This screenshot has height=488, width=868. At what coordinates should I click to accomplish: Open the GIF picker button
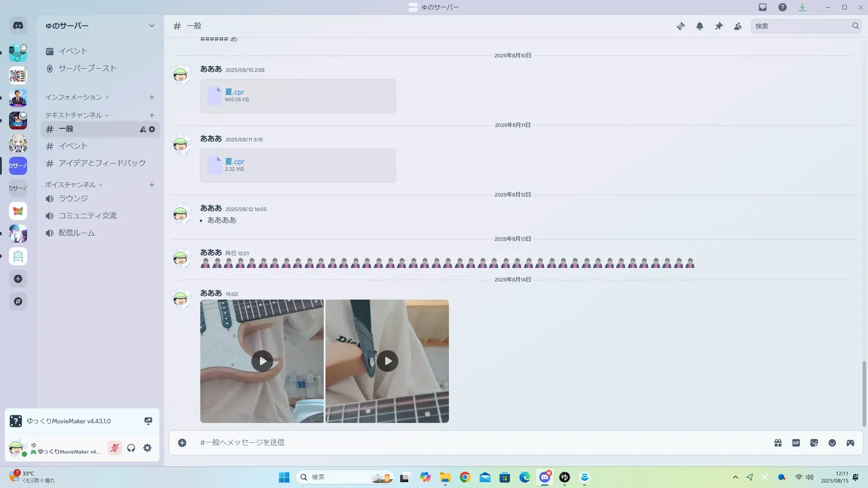[796, 443]
